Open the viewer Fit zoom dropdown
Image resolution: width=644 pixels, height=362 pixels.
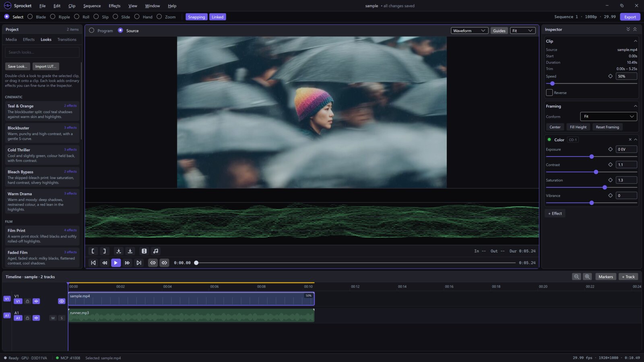(522, 31)
